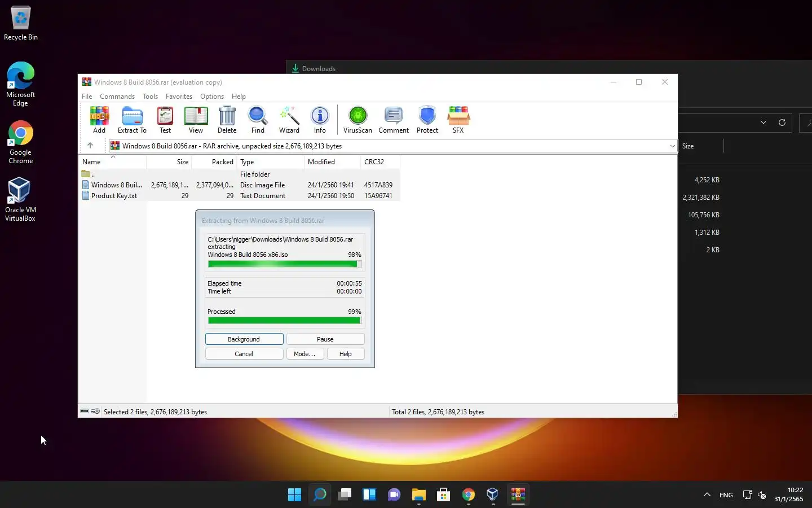Sort by the Size column in WinRAR
812x508 pixels.
169,162
